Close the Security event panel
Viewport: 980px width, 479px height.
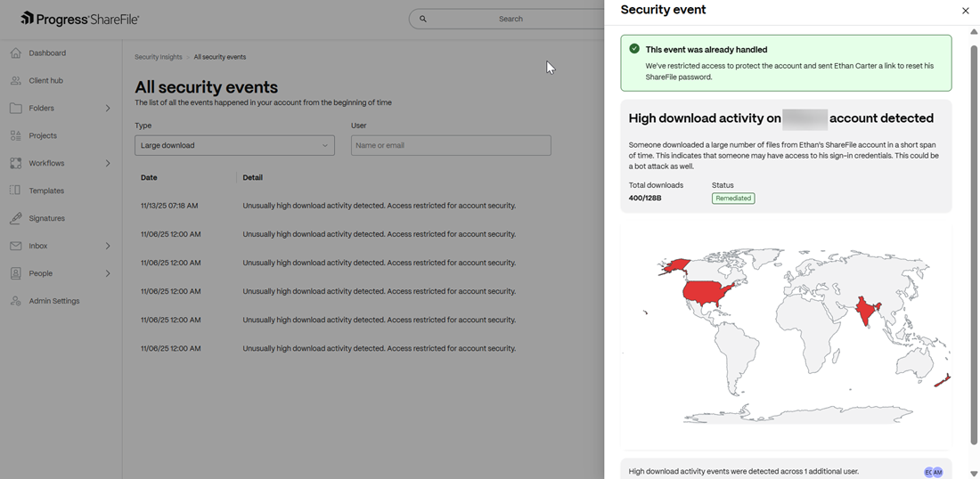click(965, 11)
